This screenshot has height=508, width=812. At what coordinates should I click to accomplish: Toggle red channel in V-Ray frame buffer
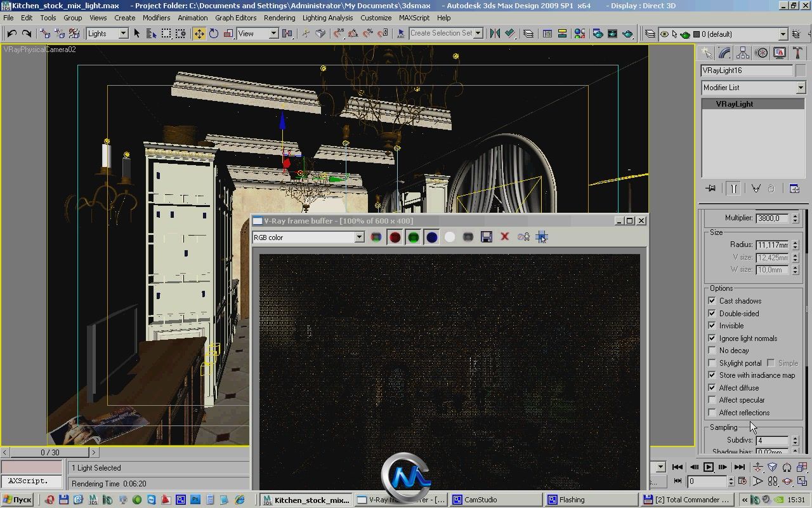pos(395,237)
